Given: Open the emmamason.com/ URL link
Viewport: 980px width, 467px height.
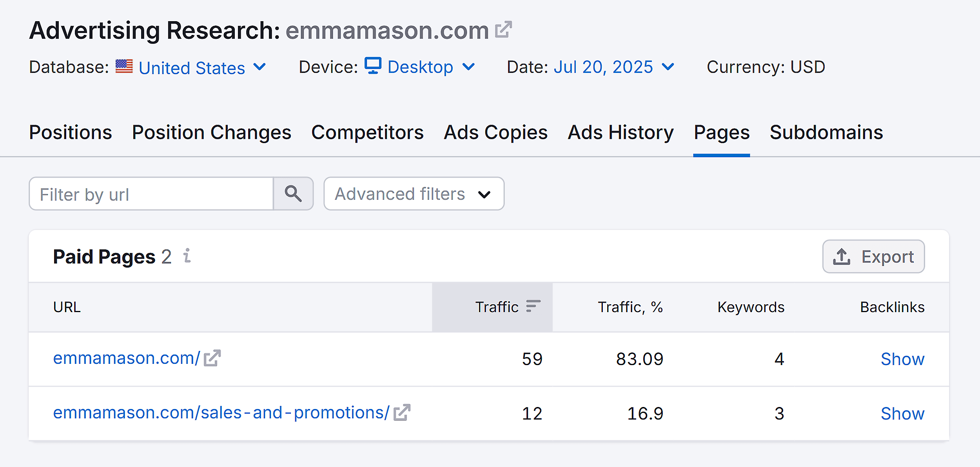Looking at the screenshot, I should point(127,358).
